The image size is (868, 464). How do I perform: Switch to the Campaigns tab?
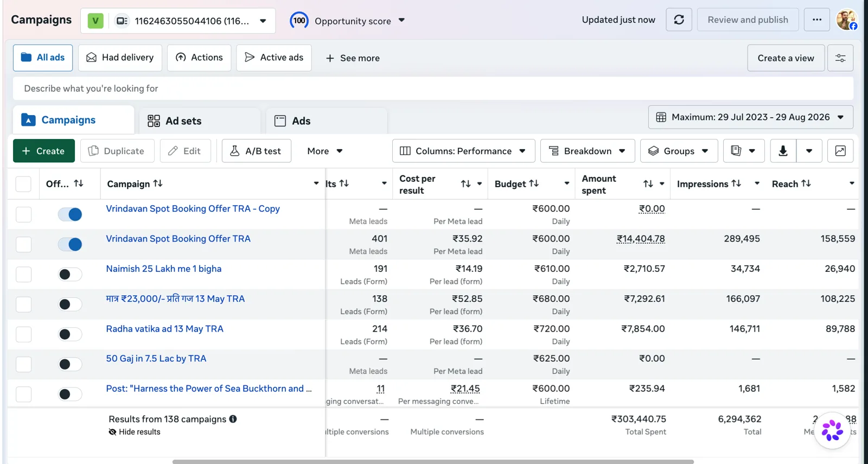(x=73, y=120)
